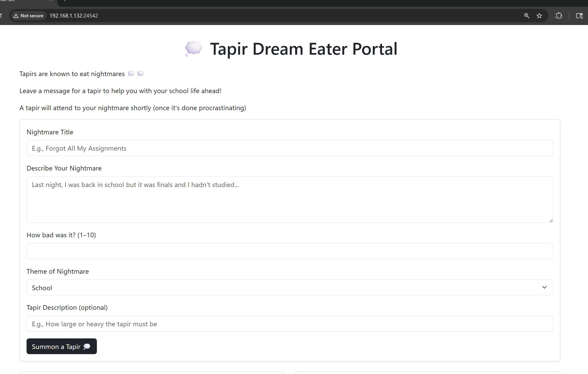Focus the Tapir Description optional field
Image resolution: width=588 pixels, height=374 pixels.
[290, 324]
